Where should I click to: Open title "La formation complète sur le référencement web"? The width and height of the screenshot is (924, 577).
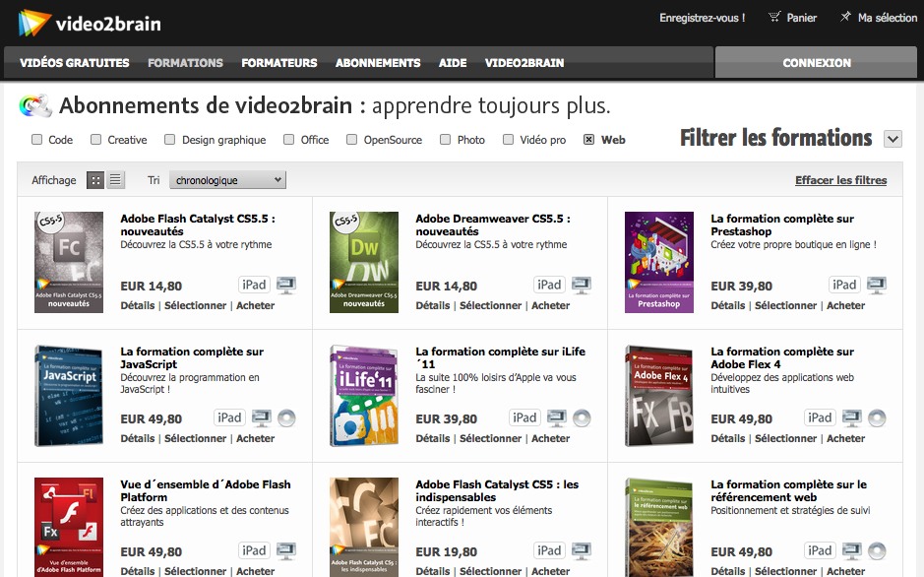pyautogui.click(x=788, y=491)
